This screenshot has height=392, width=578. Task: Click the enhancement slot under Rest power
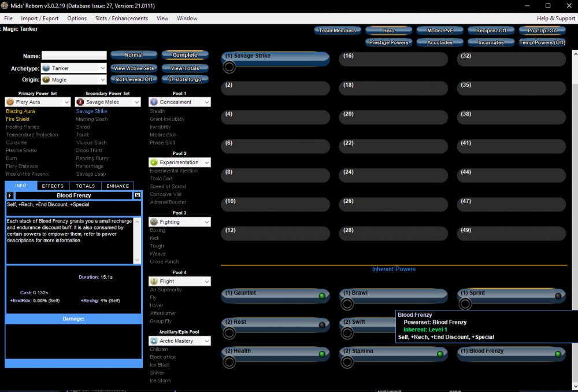coord(229,333)
